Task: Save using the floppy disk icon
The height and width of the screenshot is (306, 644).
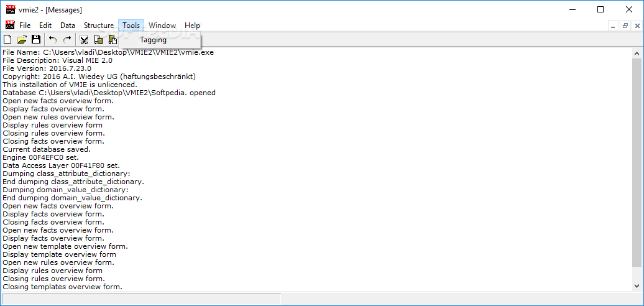Action: coord(36,39)
